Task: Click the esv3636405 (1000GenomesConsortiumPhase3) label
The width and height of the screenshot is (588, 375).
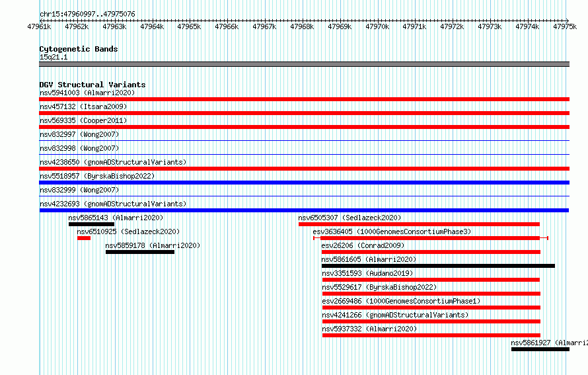Action: point(392,231)
